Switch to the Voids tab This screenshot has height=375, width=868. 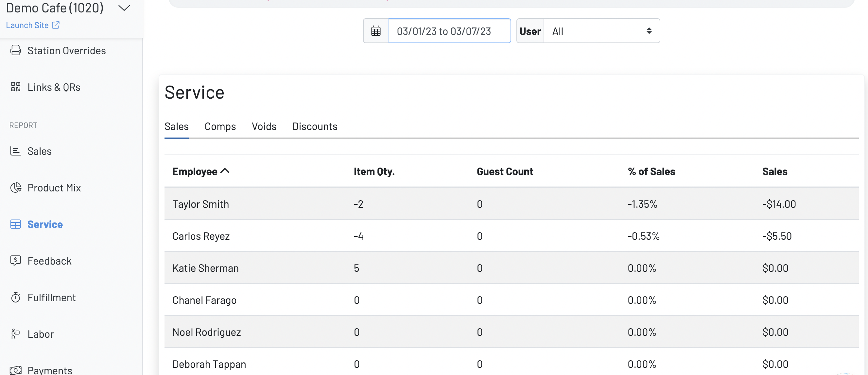point(264,126)
